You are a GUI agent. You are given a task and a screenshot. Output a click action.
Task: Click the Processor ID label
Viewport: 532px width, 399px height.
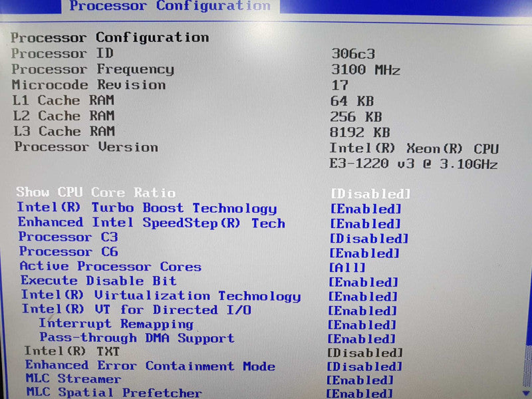(x=63, y=53)
